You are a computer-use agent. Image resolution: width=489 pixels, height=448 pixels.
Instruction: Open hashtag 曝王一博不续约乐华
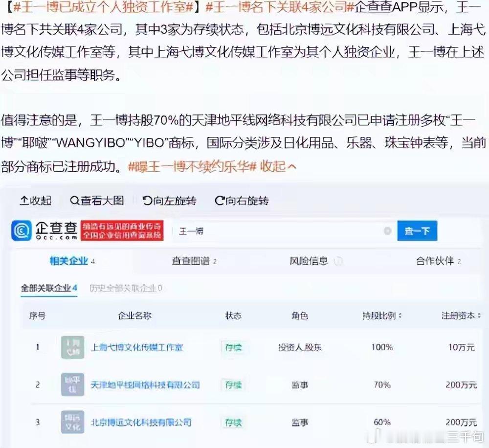pos(192,167)
